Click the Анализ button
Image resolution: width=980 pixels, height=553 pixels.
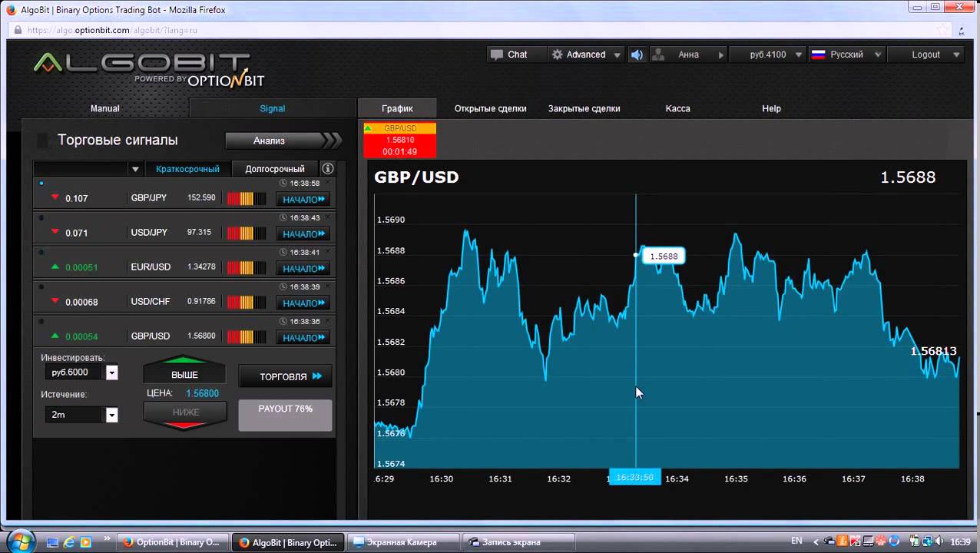click(283, 141)
